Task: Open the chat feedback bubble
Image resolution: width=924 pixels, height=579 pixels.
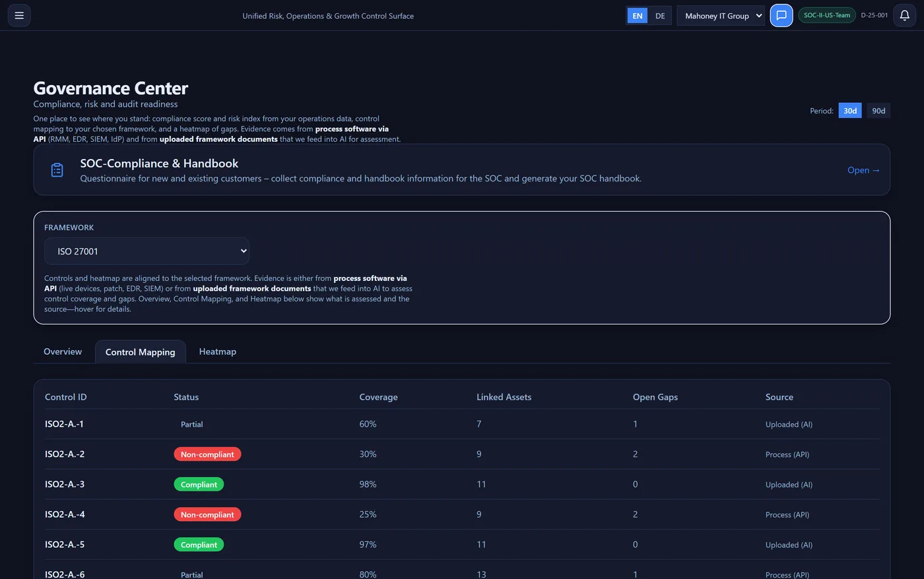Action: coord(781,15)
